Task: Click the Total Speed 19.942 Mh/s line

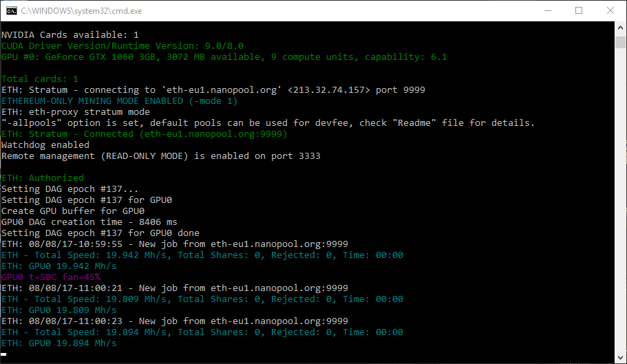Action: [x=202, y=255]
